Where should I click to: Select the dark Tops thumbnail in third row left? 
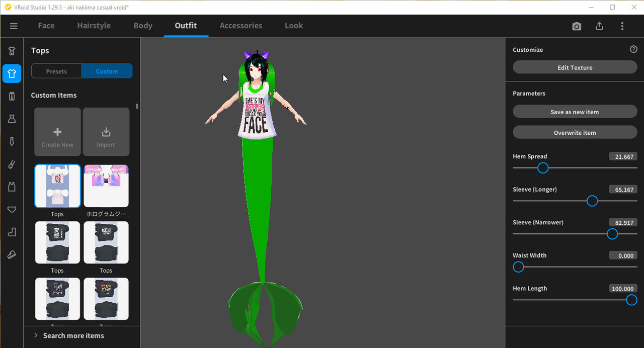[57, 299]
